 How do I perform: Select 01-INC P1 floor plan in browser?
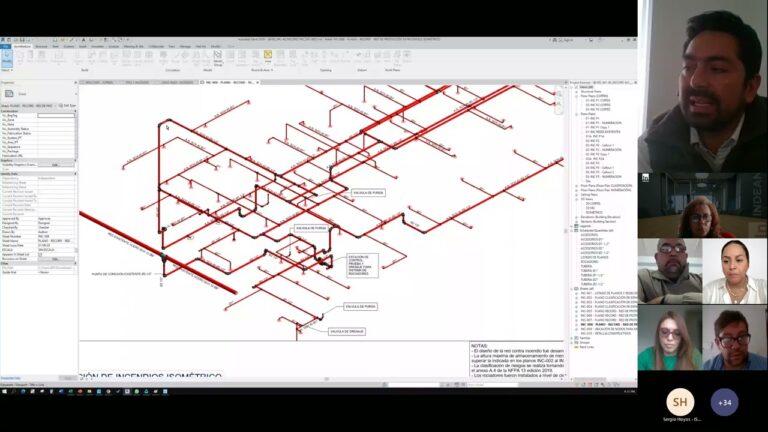[x=592, y=118]
